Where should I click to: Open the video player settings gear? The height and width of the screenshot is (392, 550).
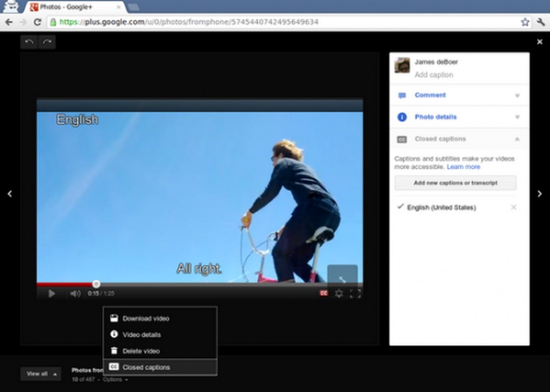(339, 293)
